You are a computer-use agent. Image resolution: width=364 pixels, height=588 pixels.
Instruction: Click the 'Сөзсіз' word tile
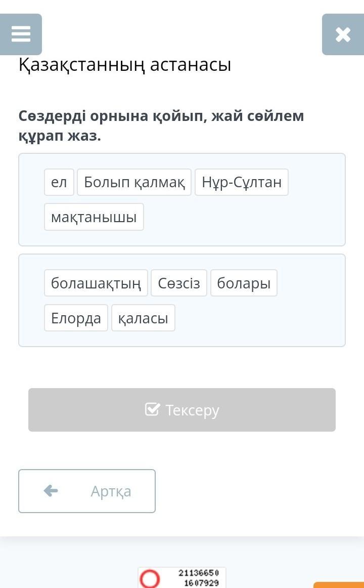tap(179, 283)
